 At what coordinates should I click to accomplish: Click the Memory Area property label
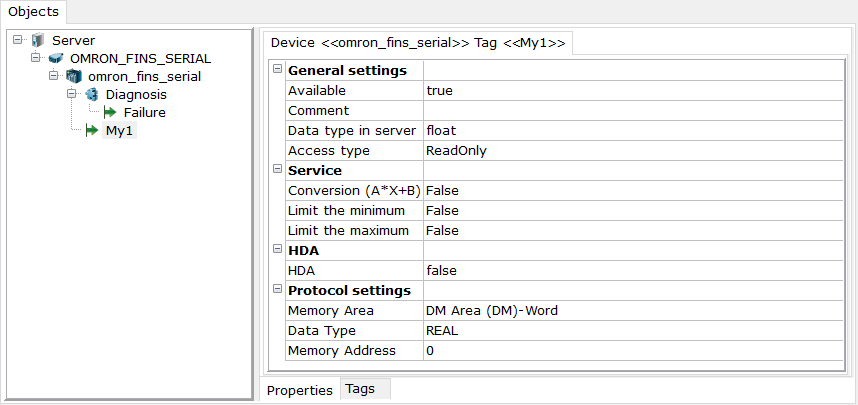[x=331, y=311]
